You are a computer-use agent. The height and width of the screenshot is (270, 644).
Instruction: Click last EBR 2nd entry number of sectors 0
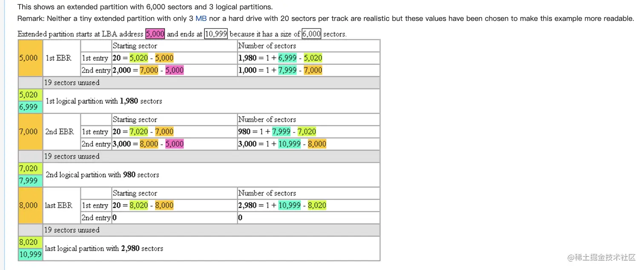coord(308,218)
